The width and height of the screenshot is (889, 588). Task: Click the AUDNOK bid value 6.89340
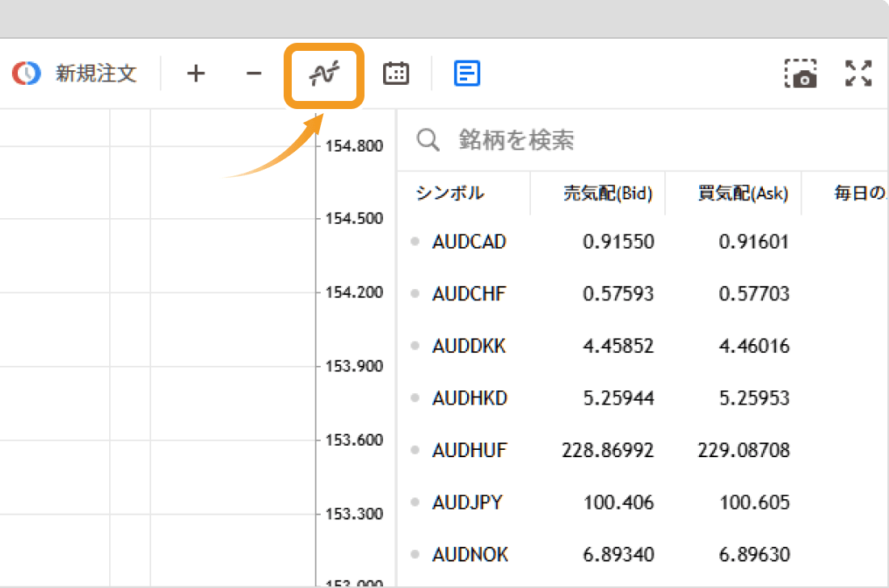[x=618, y=555]
